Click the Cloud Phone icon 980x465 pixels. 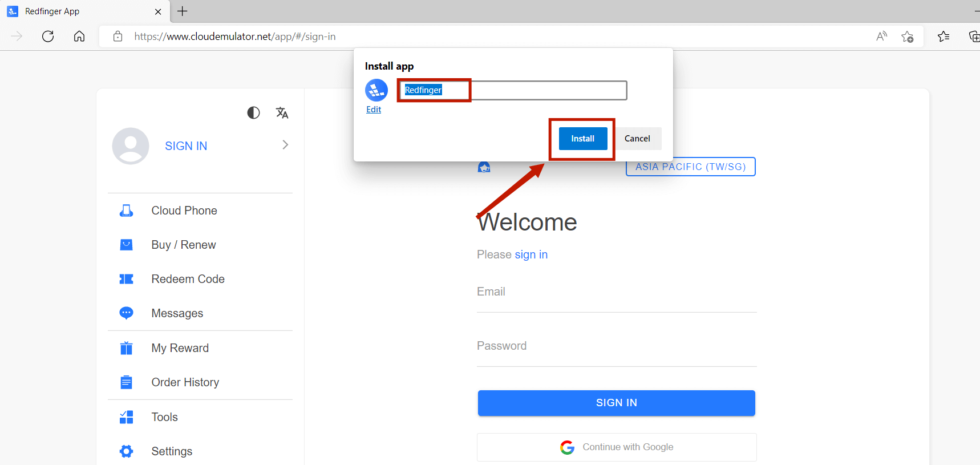(126, 211)
